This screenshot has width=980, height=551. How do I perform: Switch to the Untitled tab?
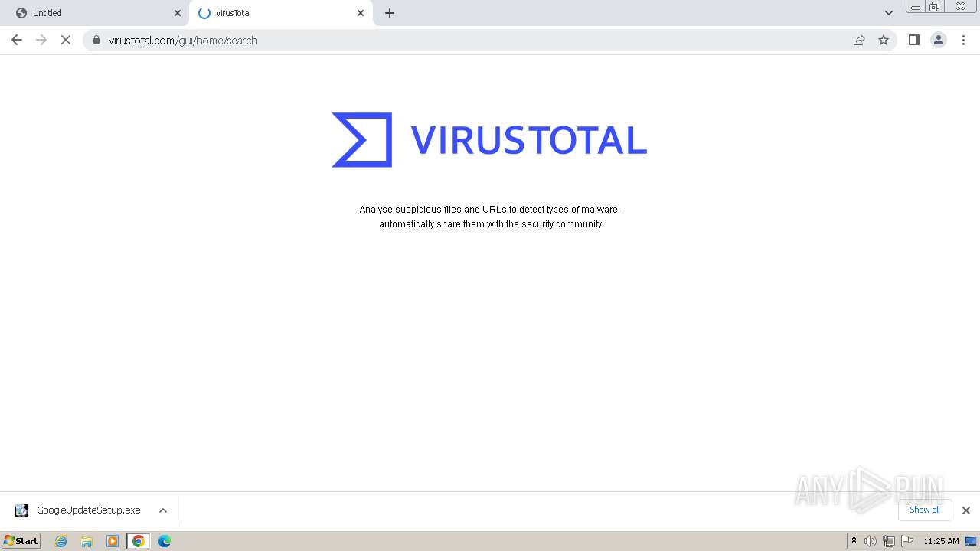[x=96, y=13]
